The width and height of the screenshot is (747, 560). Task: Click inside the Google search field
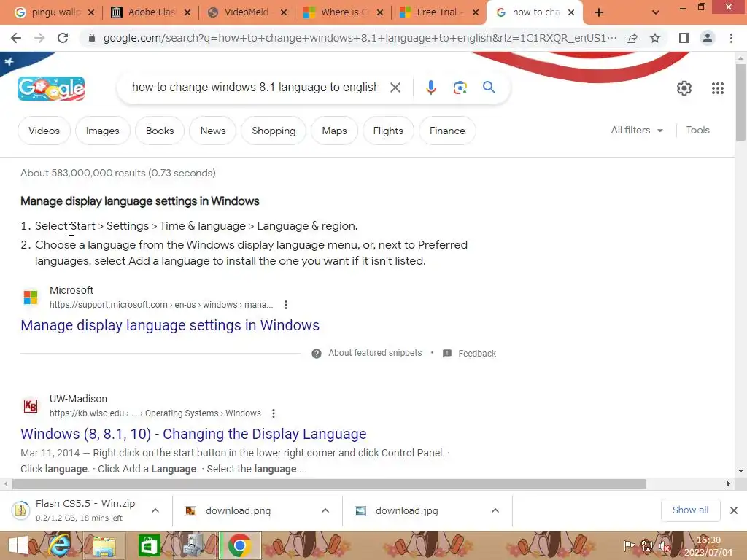pyautogui.click(x=255, y=87)
